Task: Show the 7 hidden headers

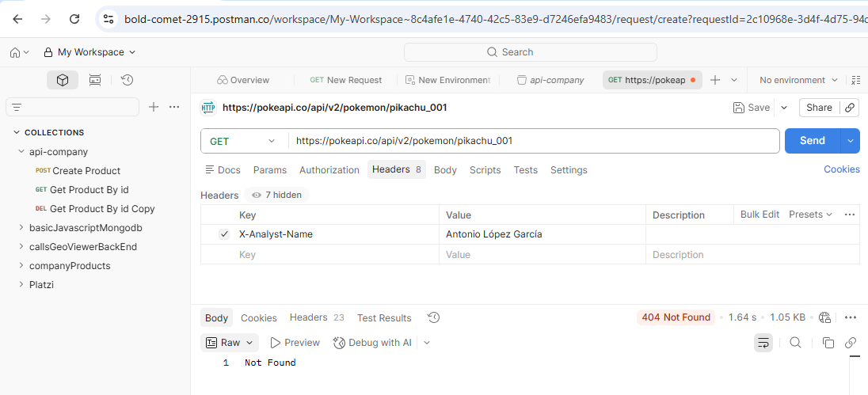Action: [x=276, y=195]
